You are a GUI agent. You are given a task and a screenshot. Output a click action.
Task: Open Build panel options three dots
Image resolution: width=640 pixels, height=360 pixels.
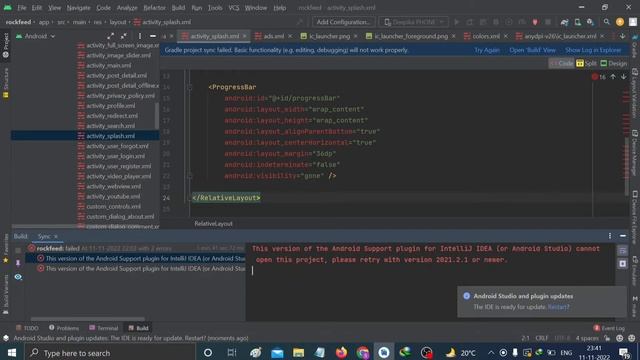click(610, 236)
